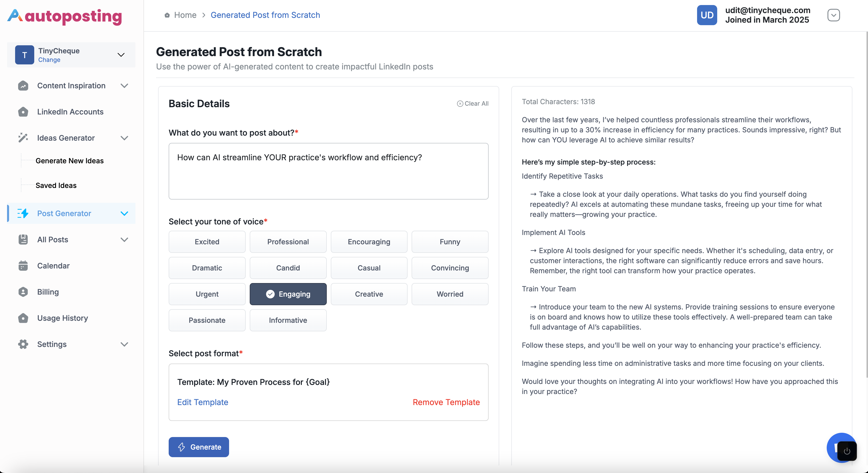Click the Billing icon in sidebar
This screenshot has height=473, width=868.
pyautogui.click(x=23, y=292)
